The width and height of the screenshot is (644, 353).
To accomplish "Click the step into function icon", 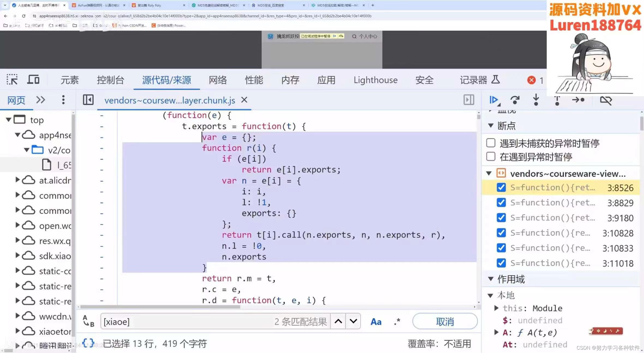I will [x=536, y=100].
